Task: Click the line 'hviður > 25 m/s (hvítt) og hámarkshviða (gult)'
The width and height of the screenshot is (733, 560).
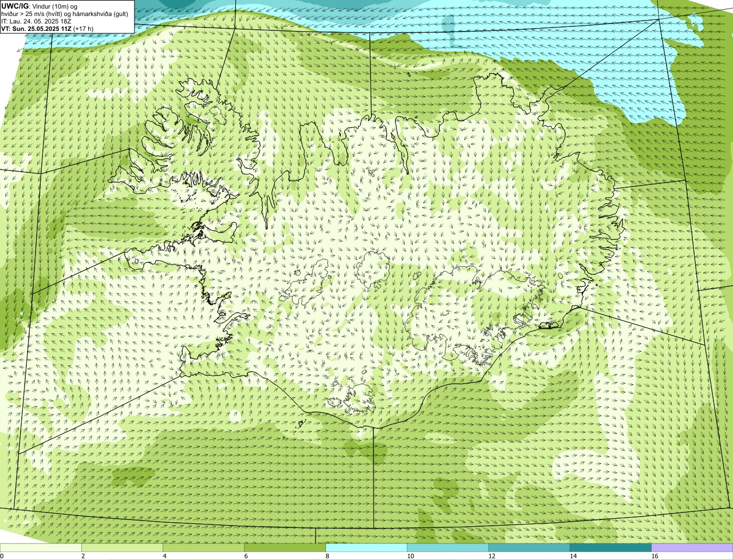Action: click(65, 14)
